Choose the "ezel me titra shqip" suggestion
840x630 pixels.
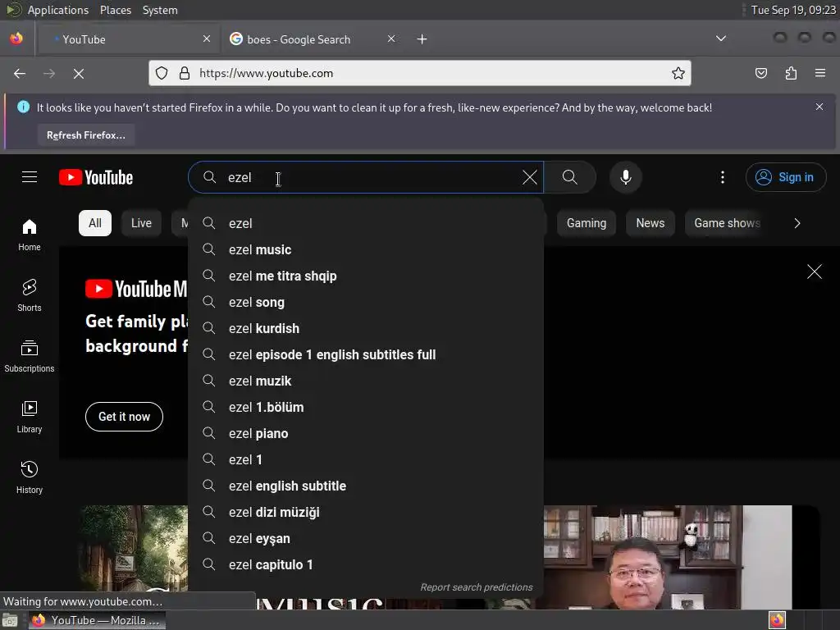366,276
